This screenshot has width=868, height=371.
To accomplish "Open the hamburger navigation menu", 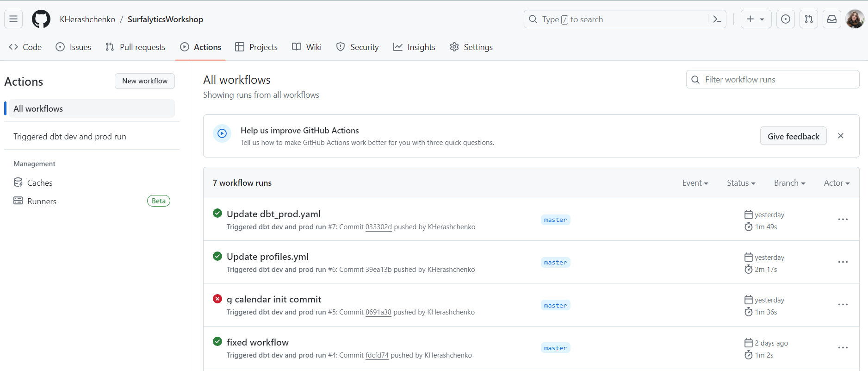I will coord(13,19).
